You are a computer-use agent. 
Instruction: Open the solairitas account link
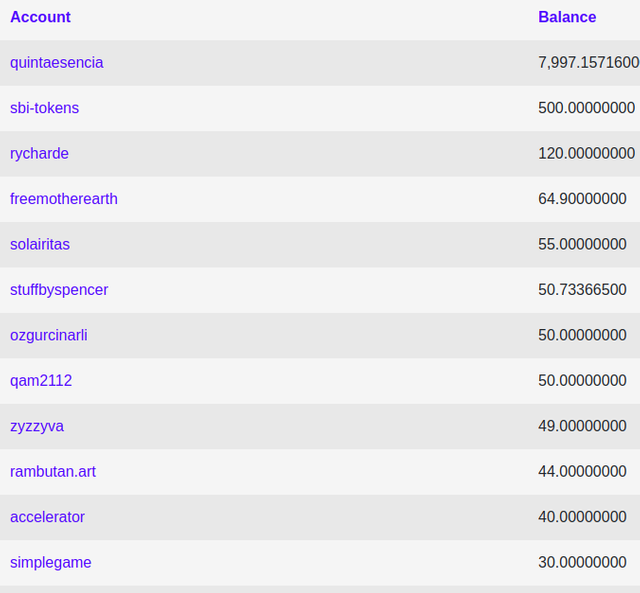pos(40,244)
